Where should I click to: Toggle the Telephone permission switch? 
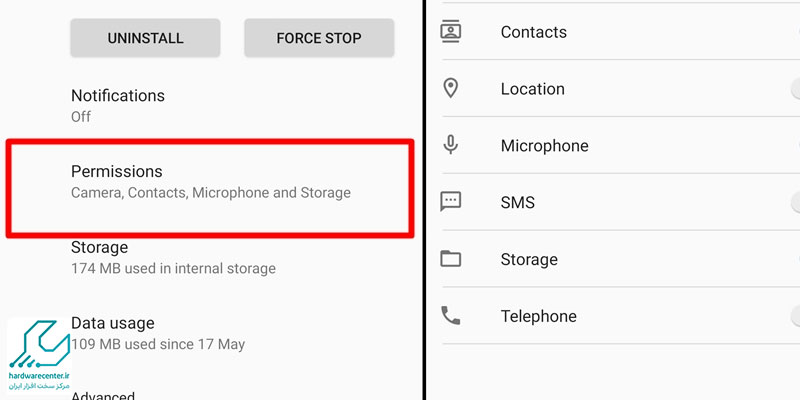coord(795,315)
